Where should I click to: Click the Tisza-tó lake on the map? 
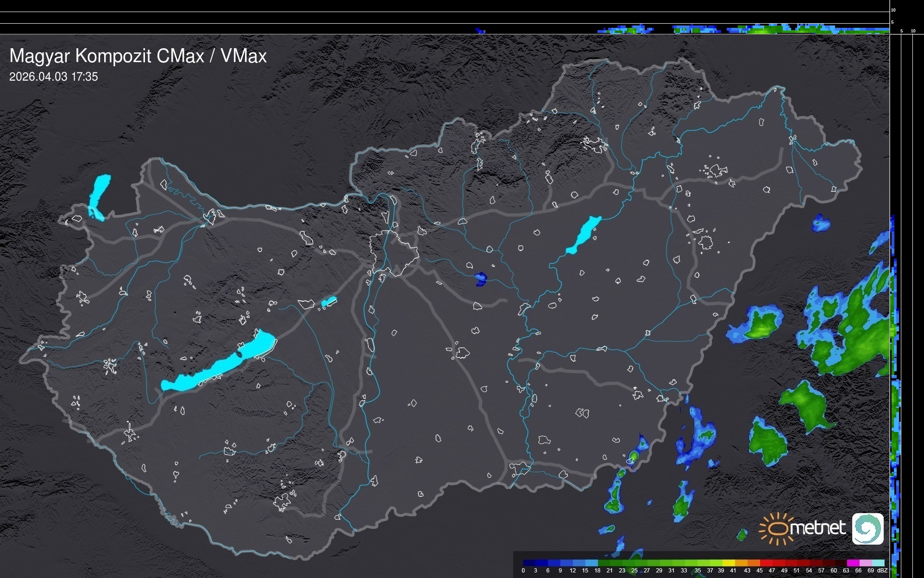pos(584,235)
